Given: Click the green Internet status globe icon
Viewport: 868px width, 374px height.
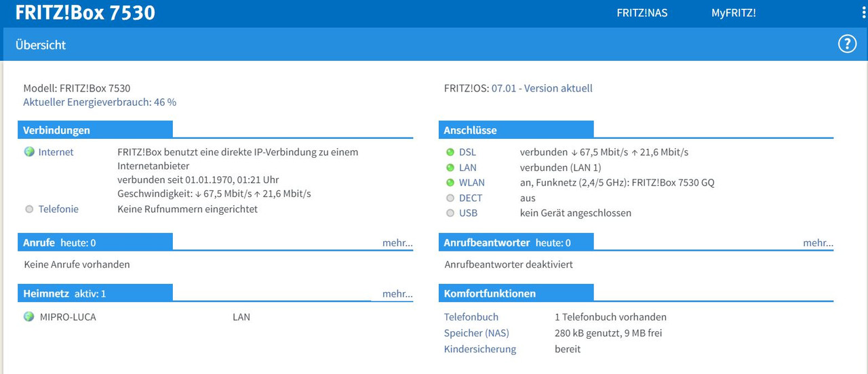Looking at the screenshot, I should click(28, 152).
